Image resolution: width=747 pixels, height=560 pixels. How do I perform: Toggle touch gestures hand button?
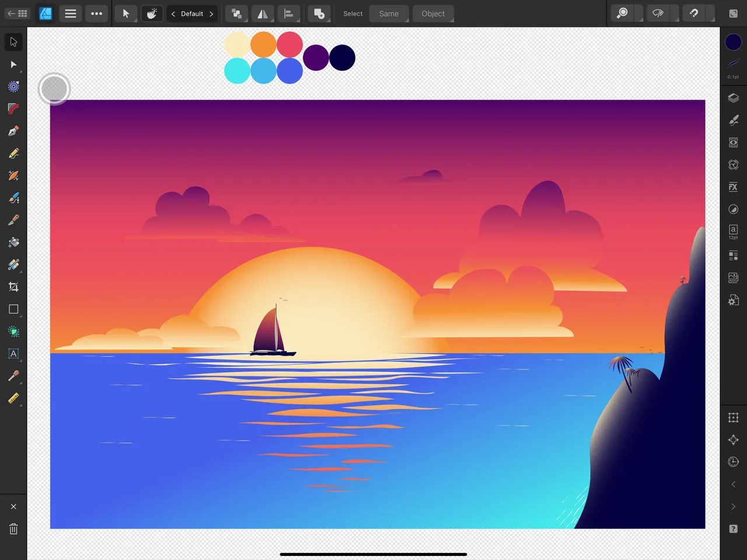[x=152, y=13]
